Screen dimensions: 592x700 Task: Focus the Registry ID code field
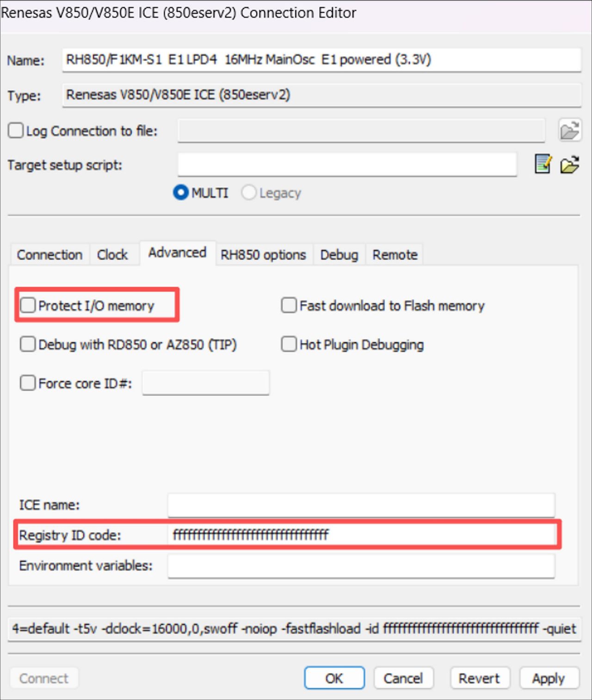[361, 535]
